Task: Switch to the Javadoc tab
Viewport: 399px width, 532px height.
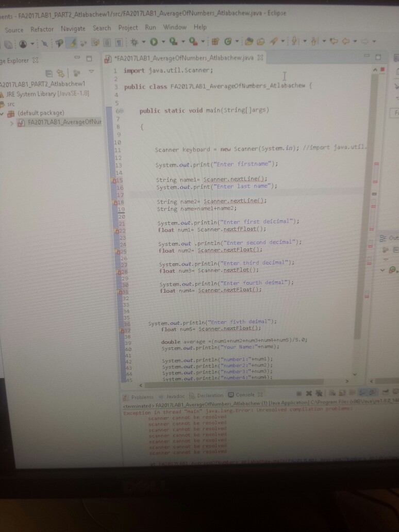Action: [172, 396]
